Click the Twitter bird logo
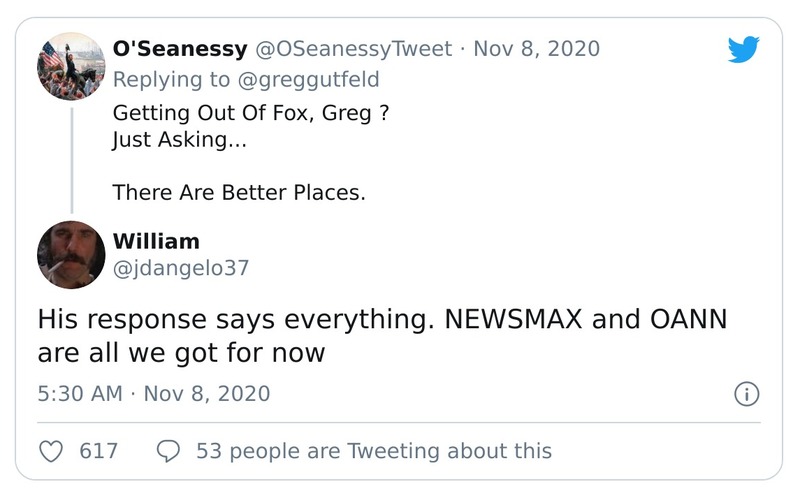 pos(745,50)
